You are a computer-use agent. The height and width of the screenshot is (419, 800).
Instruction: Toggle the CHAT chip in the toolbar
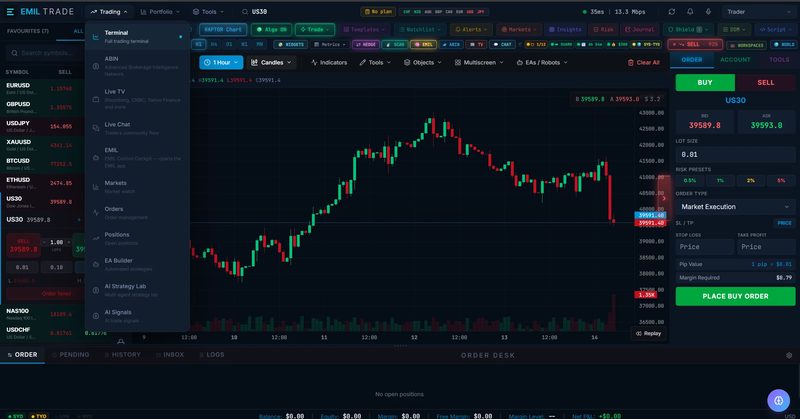503,44
